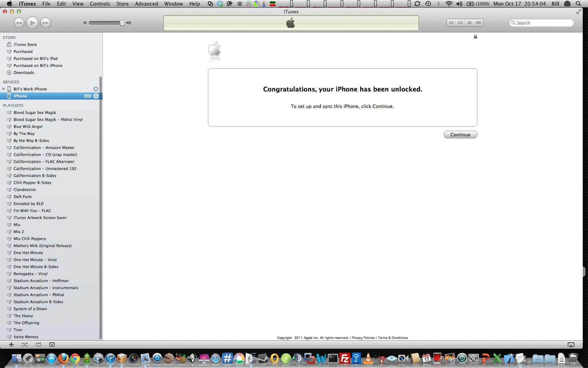Switch to Cover Flow view

pos(478,23)
